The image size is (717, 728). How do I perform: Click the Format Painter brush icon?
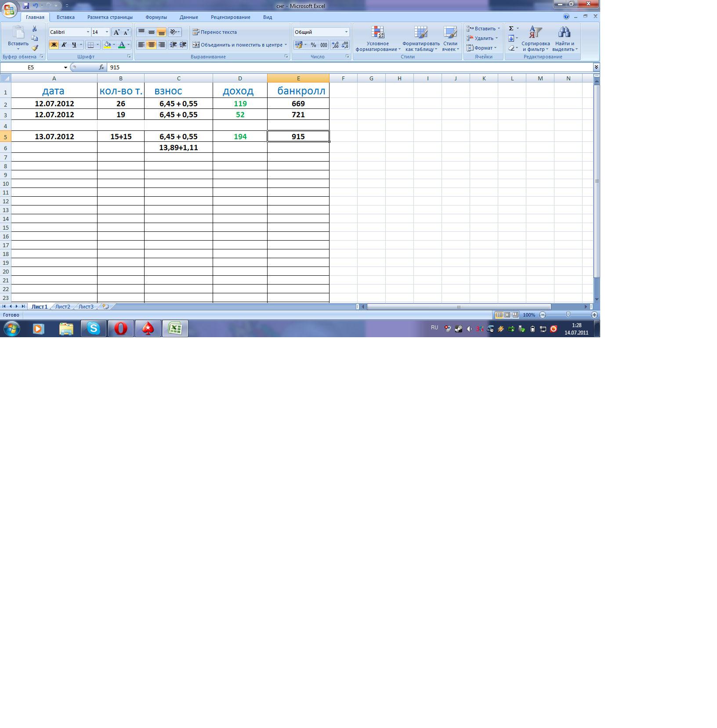coord(35,48)
